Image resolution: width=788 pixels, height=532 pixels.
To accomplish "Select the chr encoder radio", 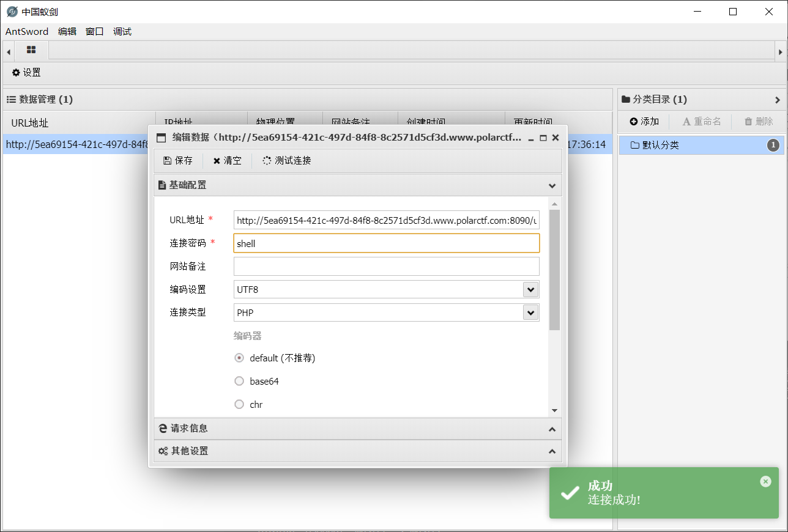I will click(x=239, y=404).
